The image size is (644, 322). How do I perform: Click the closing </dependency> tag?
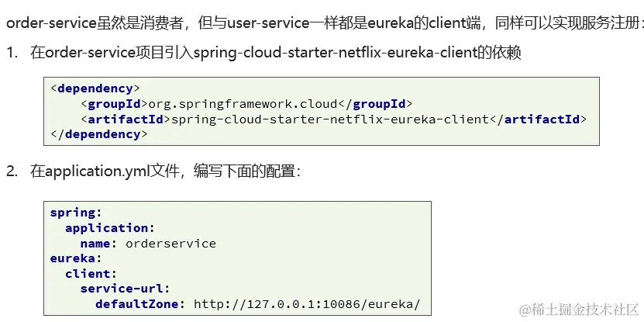coord(99,133)
